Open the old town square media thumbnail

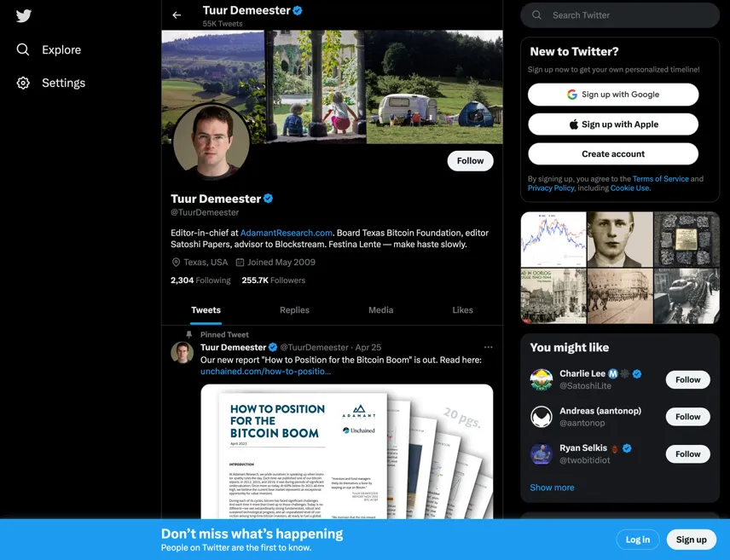(x=553, y=296)
